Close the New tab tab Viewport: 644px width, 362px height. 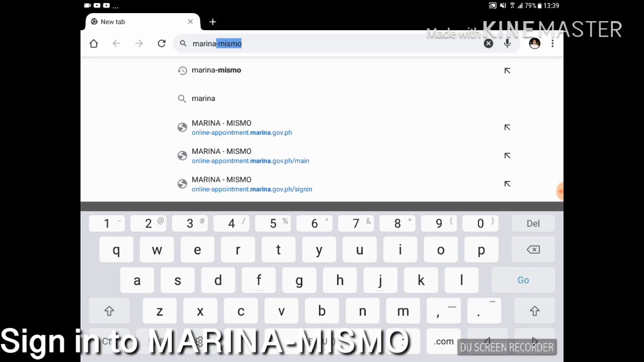pos(190,22)
